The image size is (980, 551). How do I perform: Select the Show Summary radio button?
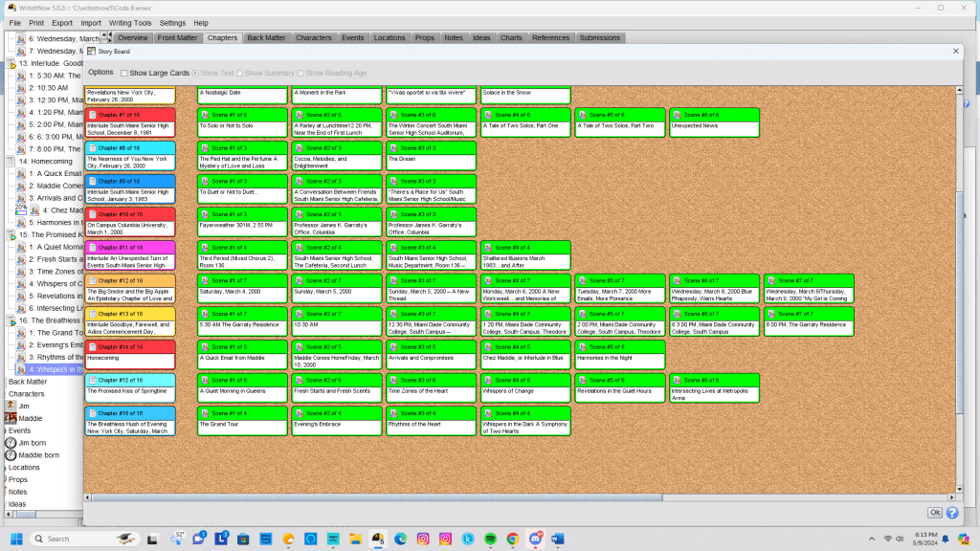tap(241, 73)
